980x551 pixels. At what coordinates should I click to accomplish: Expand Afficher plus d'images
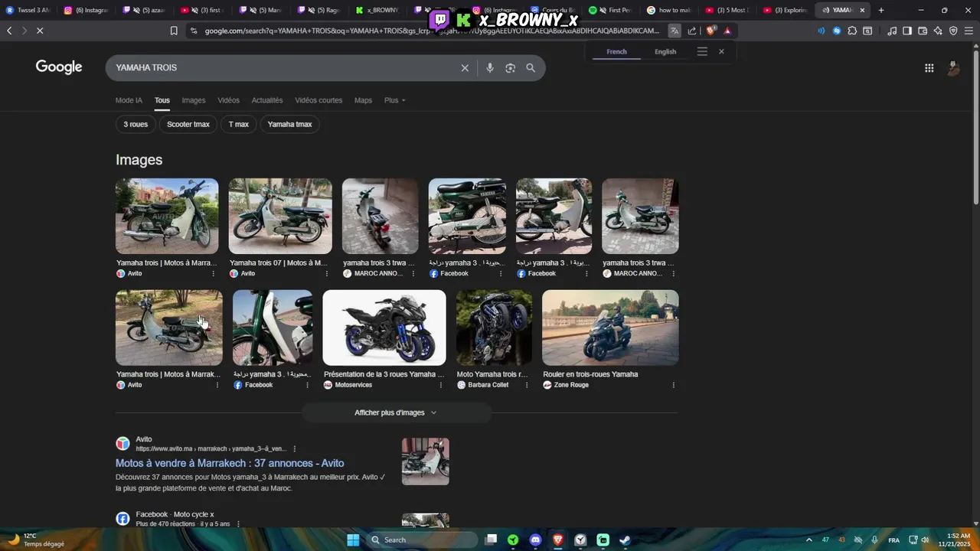point(396,412)
